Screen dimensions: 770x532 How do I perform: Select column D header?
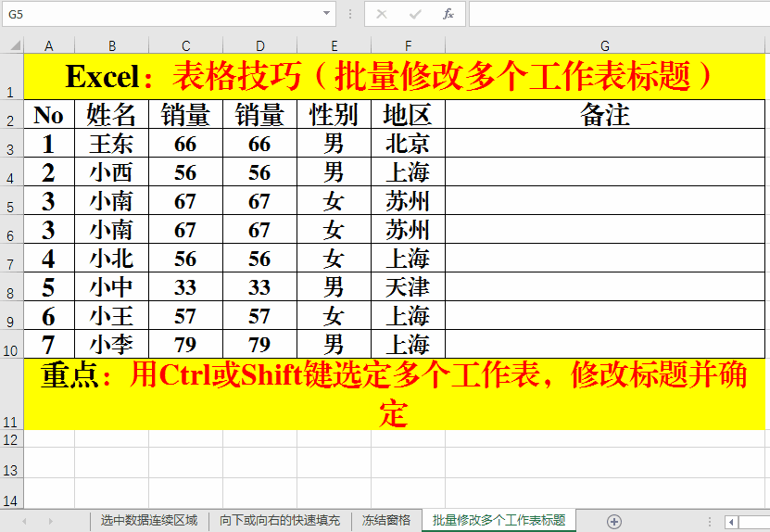259,46
